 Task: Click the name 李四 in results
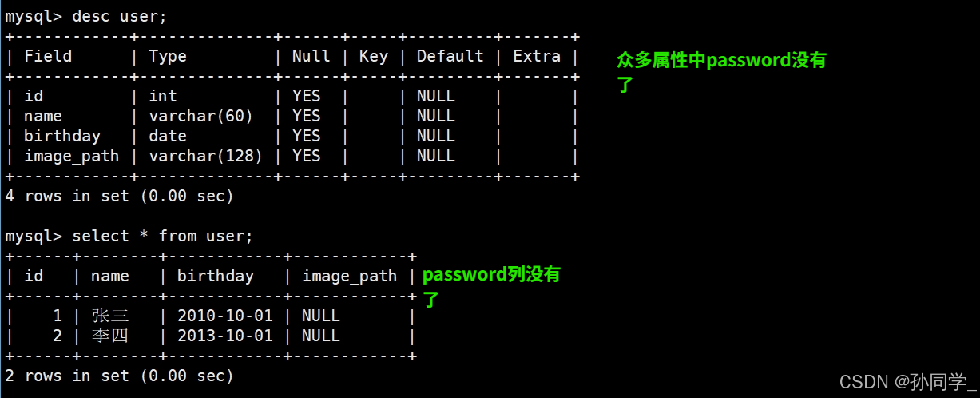coord(110,336)
